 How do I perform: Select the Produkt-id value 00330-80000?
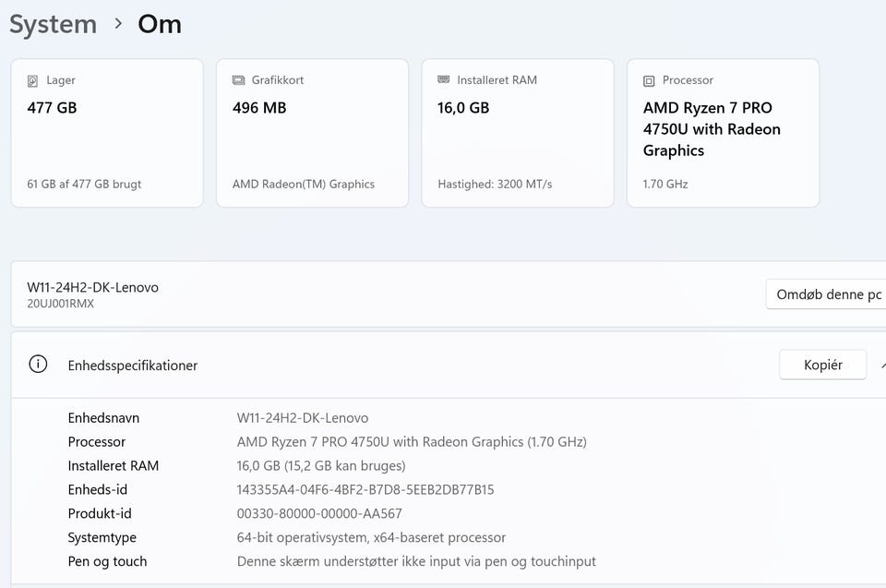click(319, 513)
